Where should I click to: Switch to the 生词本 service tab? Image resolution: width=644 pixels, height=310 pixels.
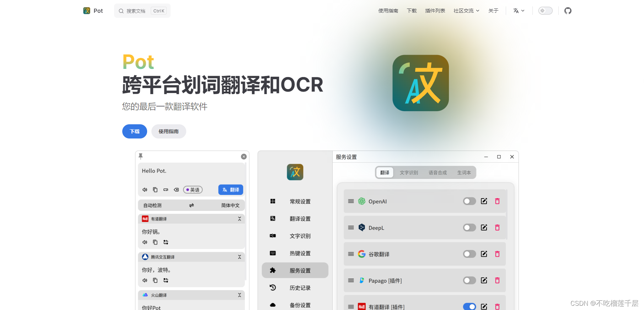click(464, 173)
